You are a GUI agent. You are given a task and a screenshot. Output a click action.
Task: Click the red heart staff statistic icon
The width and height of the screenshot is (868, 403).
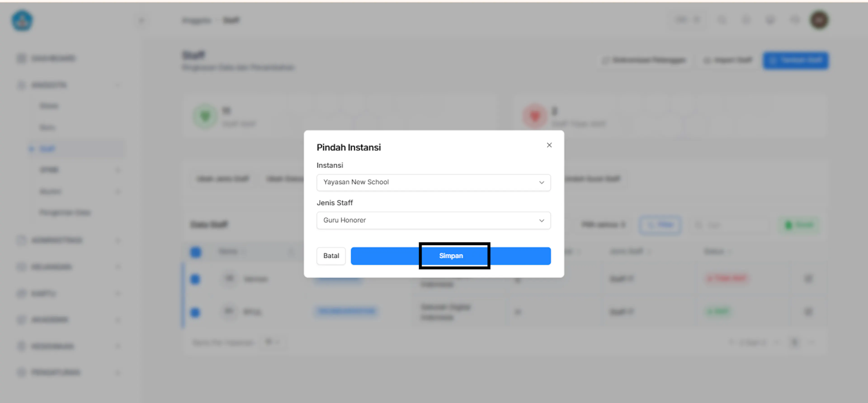coord(535,117)
